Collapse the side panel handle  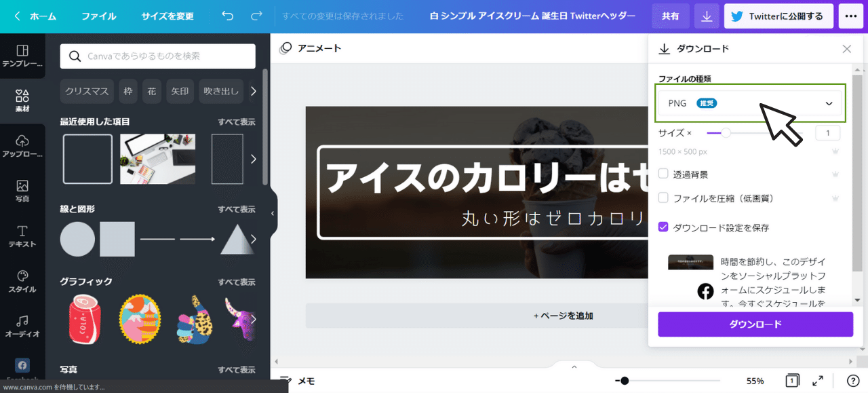tap(273, 213)
